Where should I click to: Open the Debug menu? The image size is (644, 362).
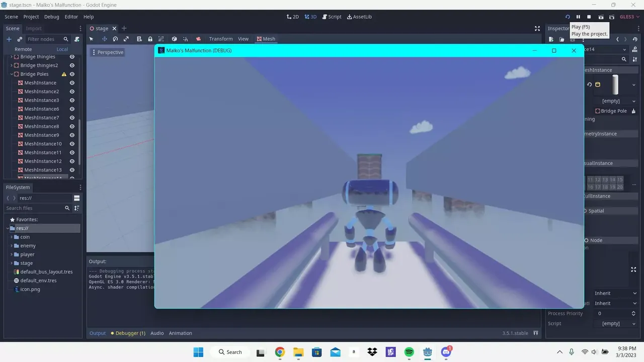tap(51, 17)
